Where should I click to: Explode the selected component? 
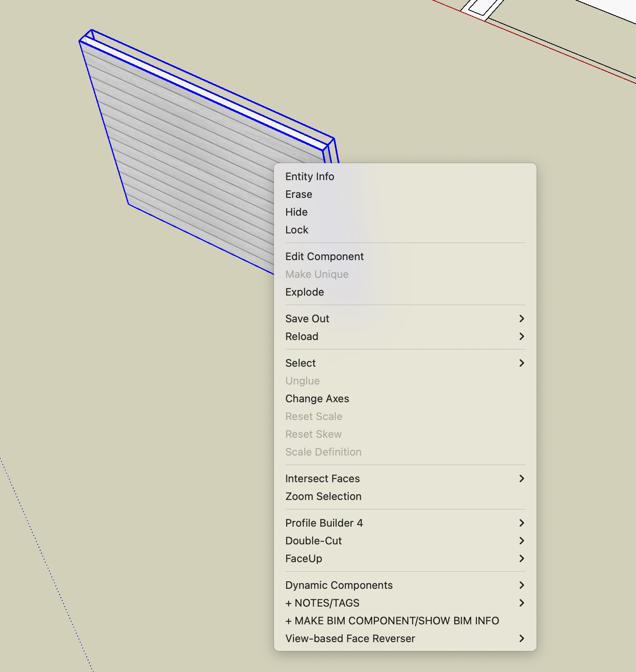pos(304,292)
